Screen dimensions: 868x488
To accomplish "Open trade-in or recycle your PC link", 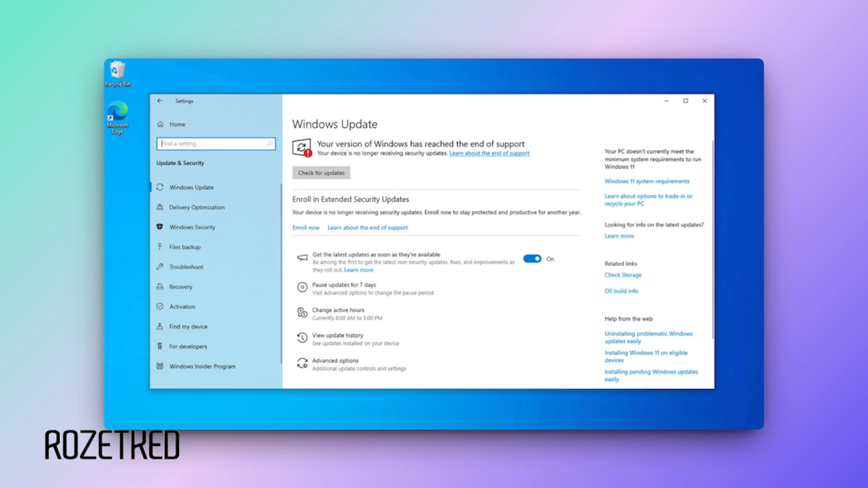I will pyautogui.click(x=648, y=200).
